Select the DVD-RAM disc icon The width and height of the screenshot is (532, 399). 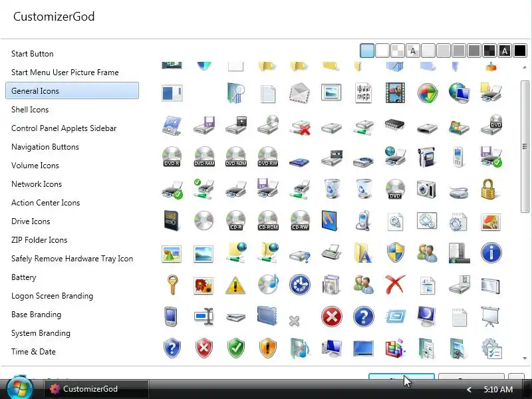pos(204,157)
